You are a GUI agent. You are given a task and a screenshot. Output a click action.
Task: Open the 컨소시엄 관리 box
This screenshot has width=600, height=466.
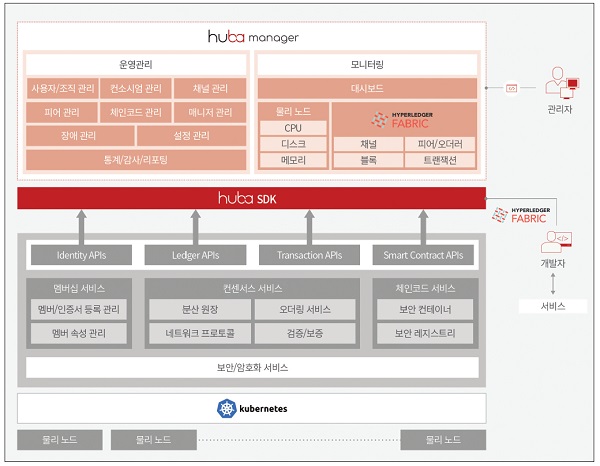tap(136, 89)
